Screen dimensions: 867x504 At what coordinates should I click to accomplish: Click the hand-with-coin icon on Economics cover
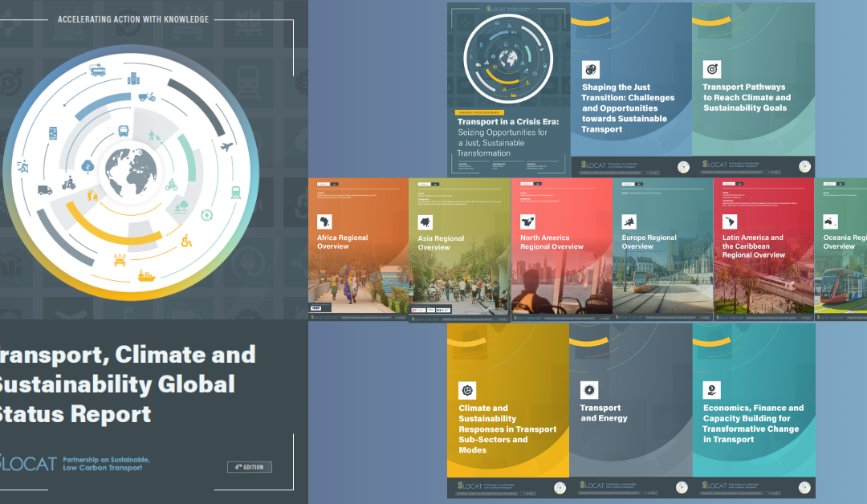point(711,390)
